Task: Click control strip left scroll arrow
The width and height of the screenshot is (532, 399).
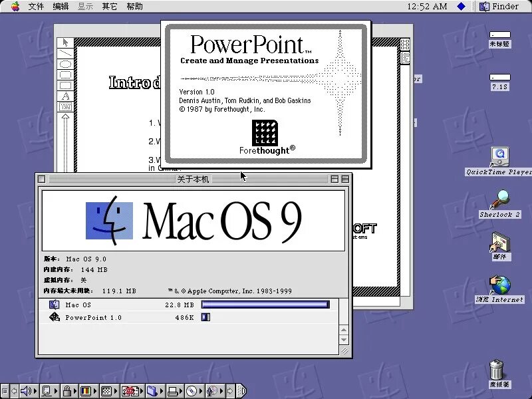Action: pyautogui.click(x=14, y=391)
